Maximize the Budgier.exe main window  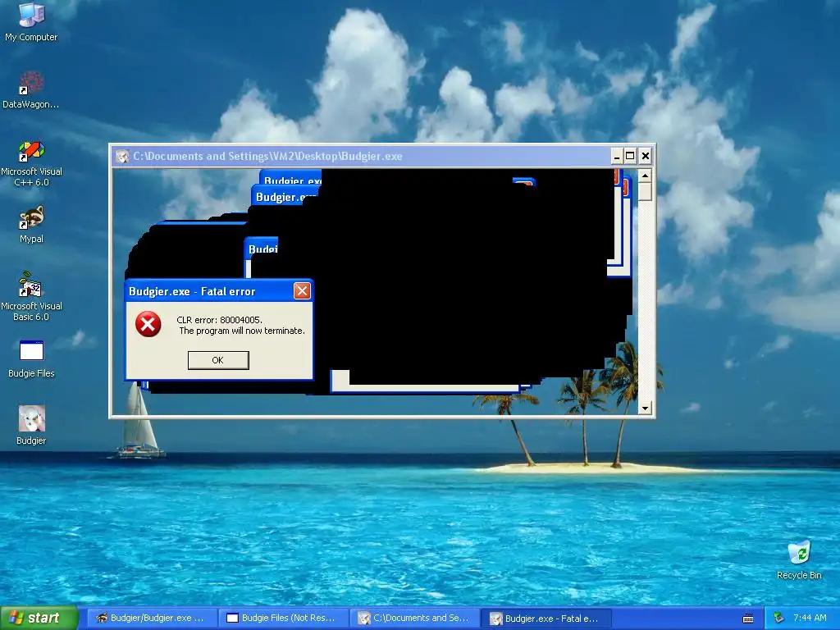click(x=631, y=157)
